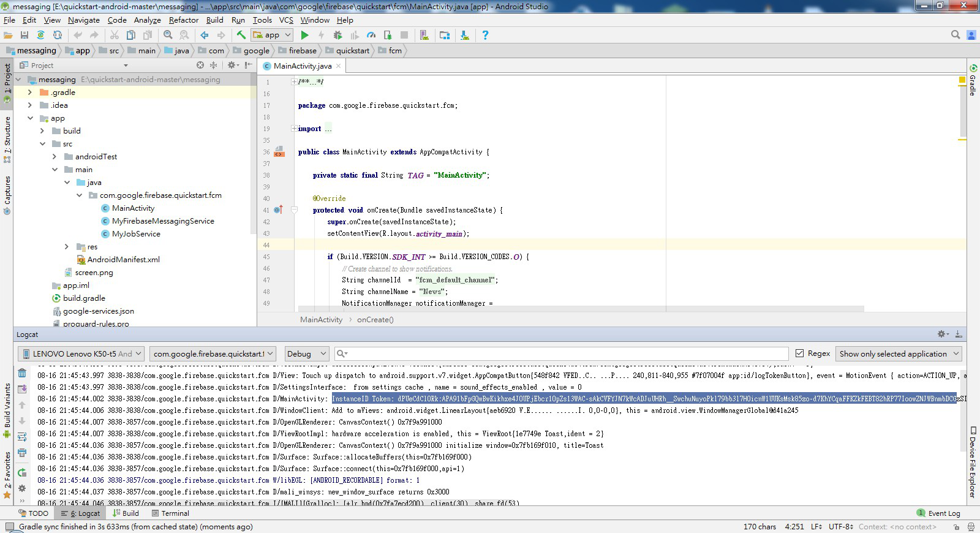The height and width of the screenshot is (533, 980).
Task: Click the Make Project hammer icon
Action: 241,36
